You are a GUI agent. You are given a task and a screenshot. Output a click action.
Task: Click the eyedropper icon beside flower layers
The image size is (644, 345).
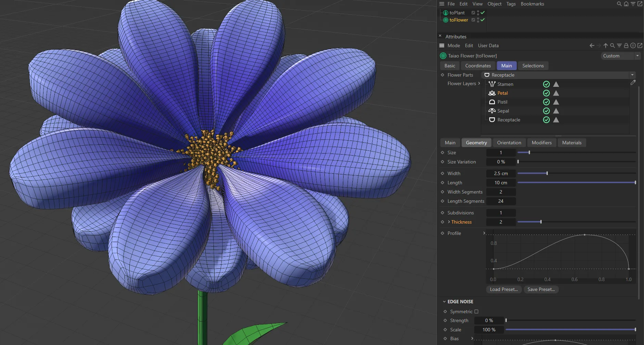[634, 82]
